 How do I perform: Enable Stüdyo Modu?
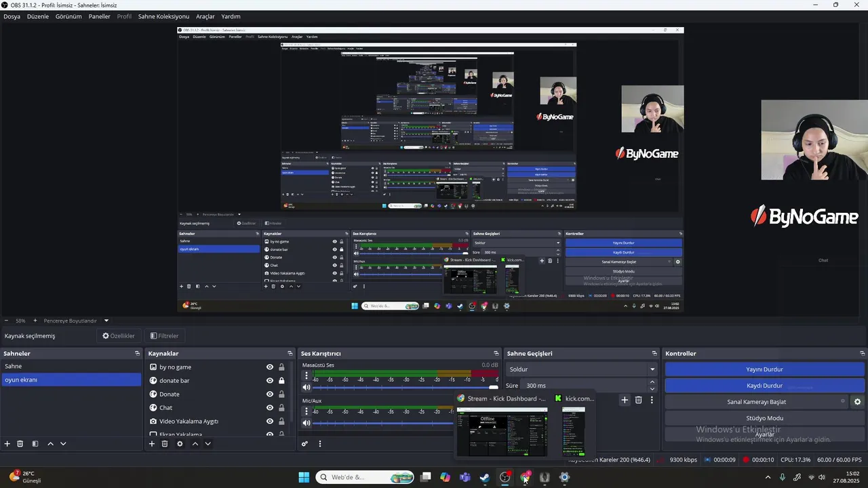764,418
